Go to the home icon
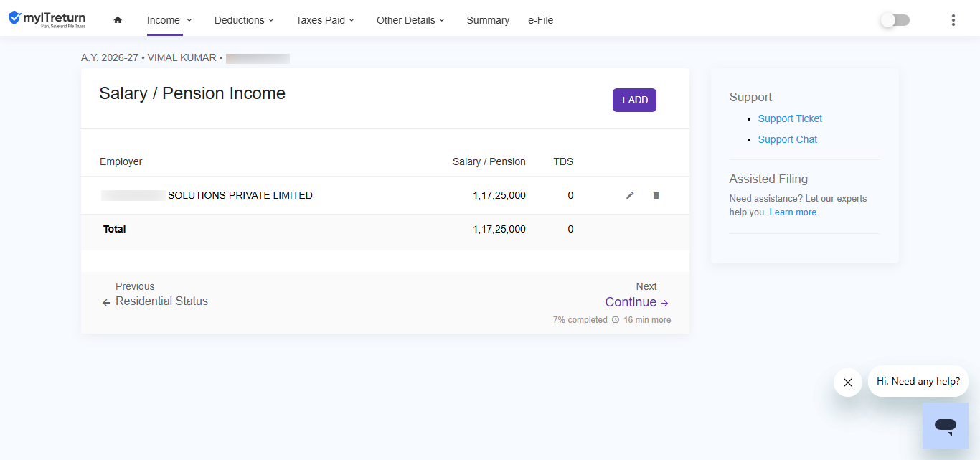This screenshot has width=980, height=460. pos(118,20)
